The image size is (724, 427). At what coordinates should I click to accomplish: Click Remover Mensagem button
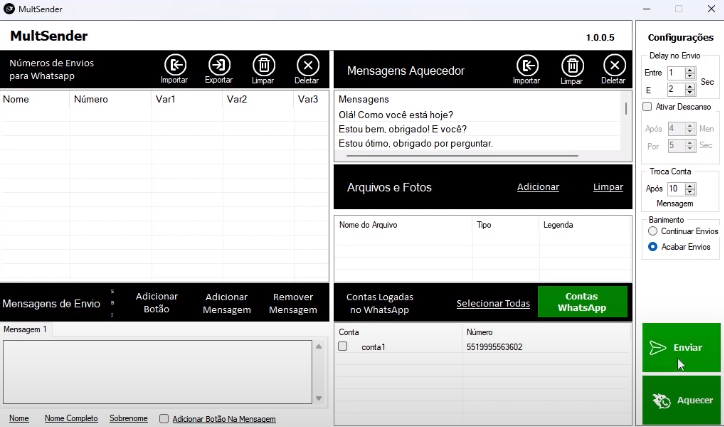293,303
